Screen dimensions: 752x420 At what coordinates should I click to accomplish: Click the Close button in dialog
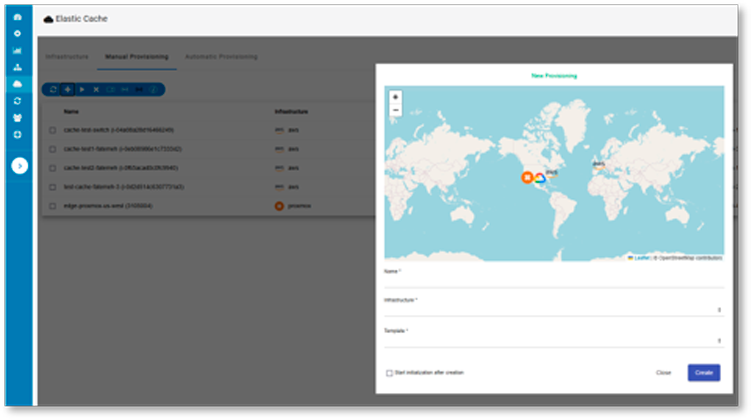pyautogui.click(x=663, y=373)
